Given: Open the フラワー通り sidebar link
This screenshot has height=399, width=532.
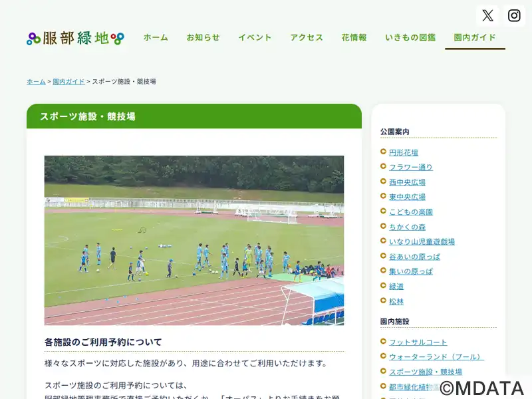Looking at the screenshot, I should [410, 168].
